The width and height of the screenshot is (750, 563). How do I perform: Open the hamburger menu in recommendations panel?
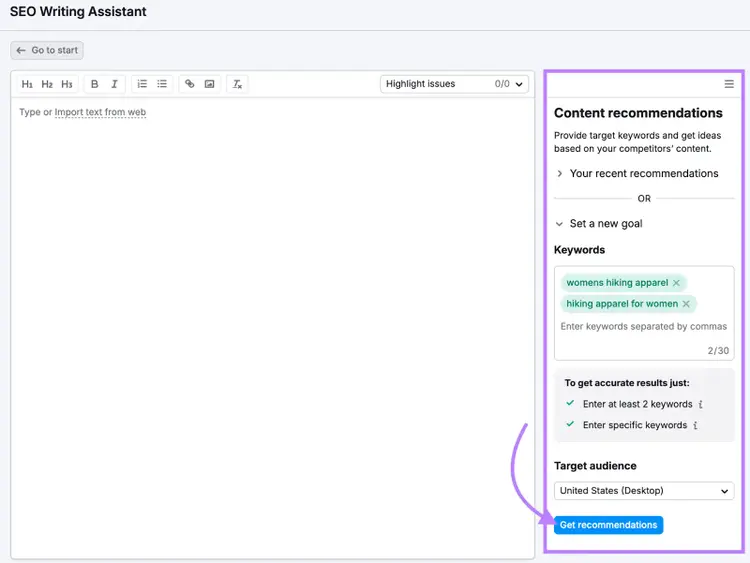(x=729, y=84)
